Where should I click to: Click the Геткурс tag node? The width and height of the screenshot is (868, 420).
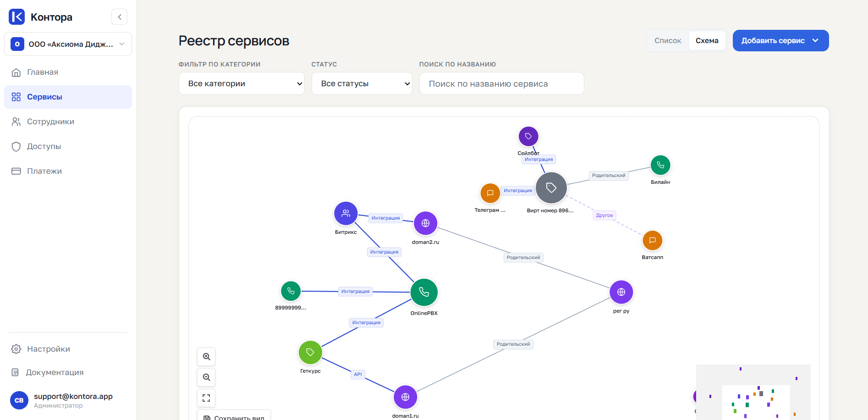pos(310,352)
